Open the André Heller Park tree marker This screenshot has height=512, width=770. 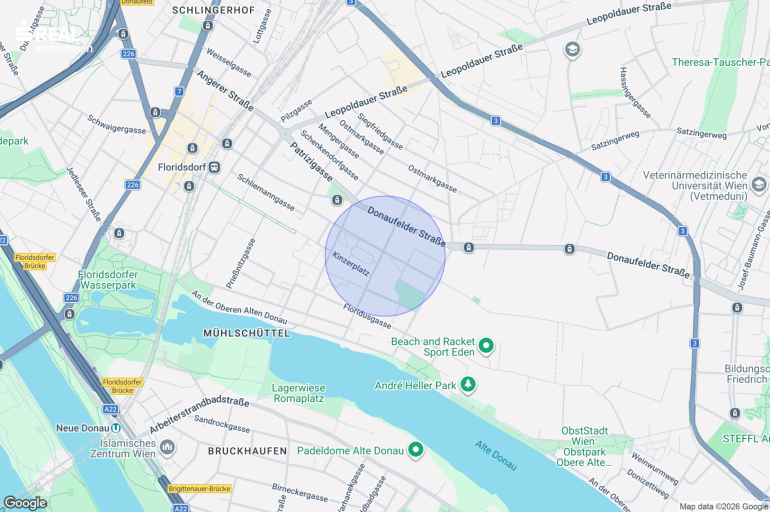468,384
